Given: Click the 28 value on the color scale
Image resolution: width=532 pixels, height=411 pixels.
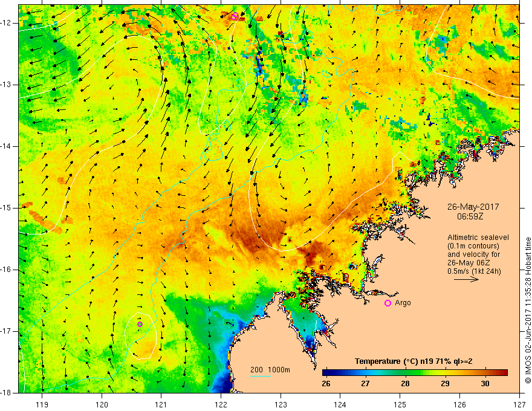Looking at the screenshot, I should tap(405, 384).
